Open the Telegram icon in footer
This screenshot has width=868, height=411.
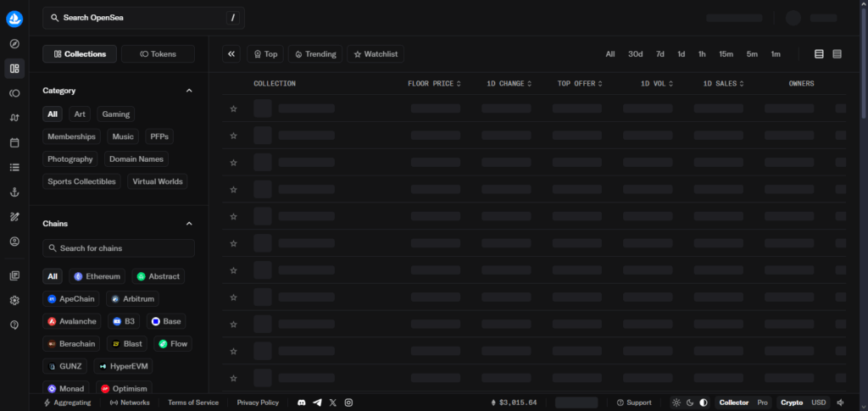pos(317,403)
